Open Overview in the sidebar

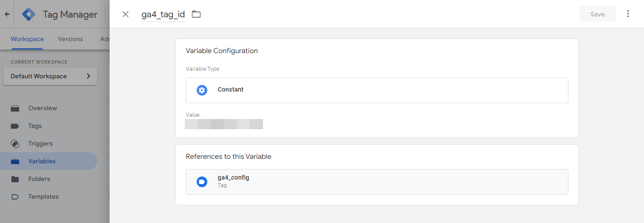(42, 108)
